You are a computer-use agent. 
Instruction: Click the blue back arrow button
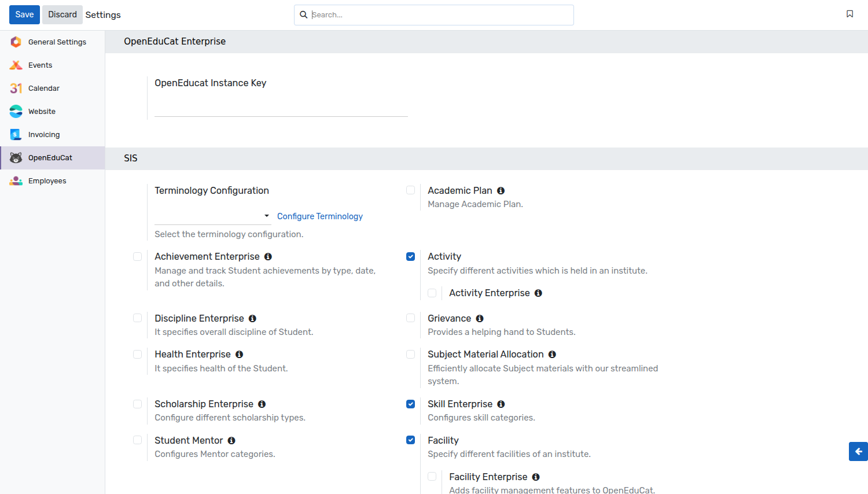[858, 451]
